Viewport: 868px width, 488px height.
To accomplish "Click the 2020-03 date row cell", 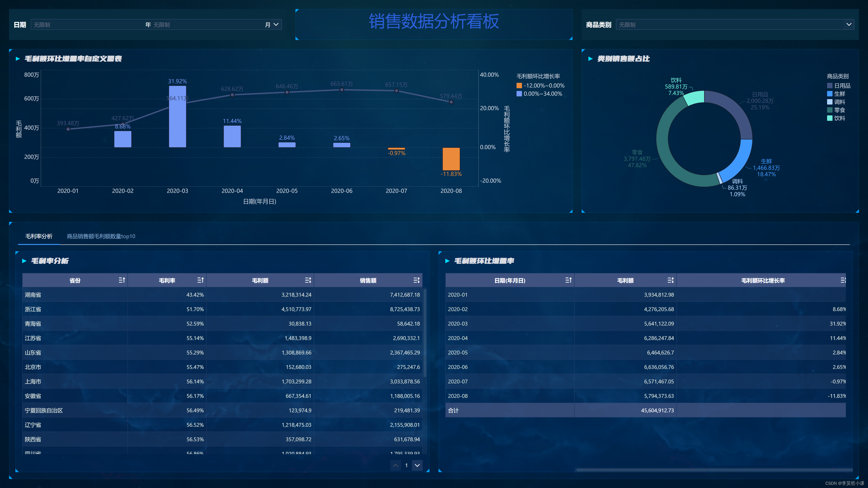I will pos(510,324).
